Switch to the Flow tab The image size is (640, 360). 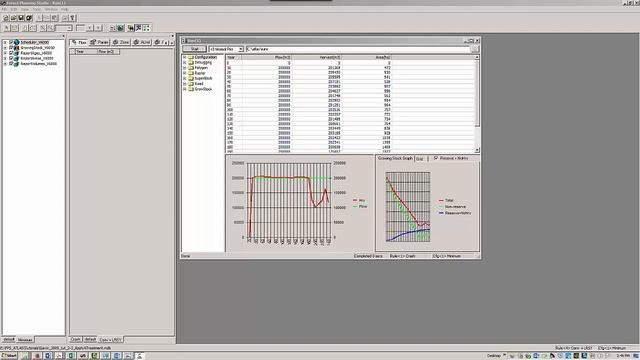79,42
